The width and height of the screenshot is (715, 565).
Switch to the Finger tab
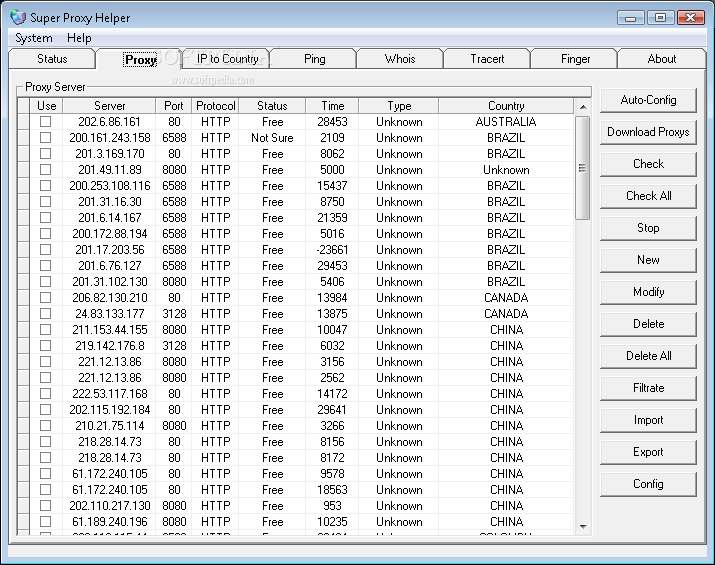pyautogui.click(x=575, y=59)
